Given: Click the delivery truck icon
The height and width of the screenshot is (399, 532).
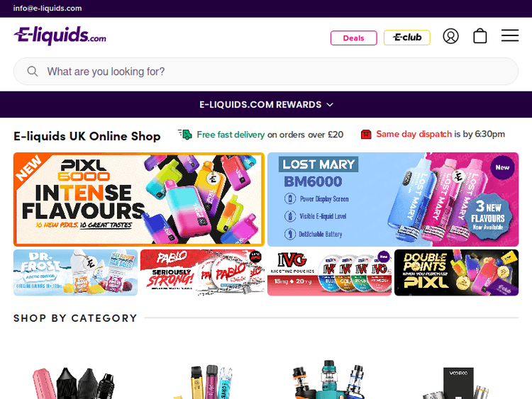Looking at the screenshot, I should [185, 134].
